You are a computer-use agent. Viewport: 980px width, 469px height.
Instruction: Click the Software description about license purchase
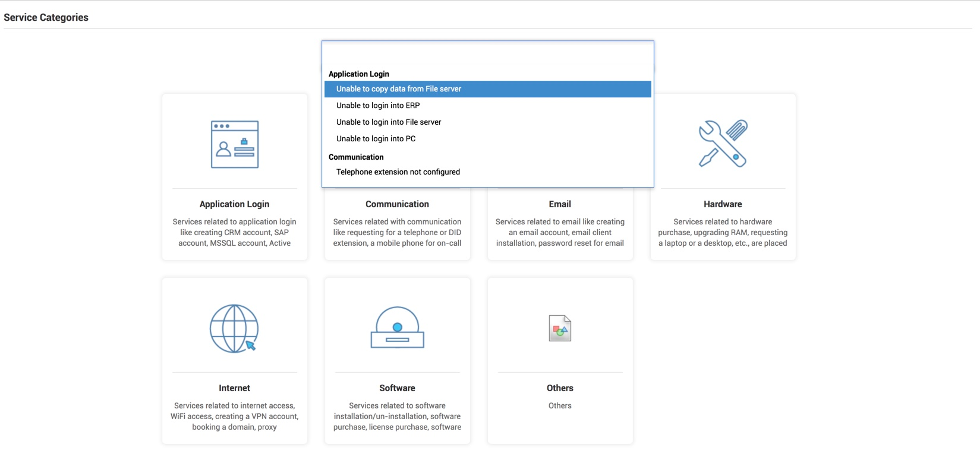click(398, 417)
